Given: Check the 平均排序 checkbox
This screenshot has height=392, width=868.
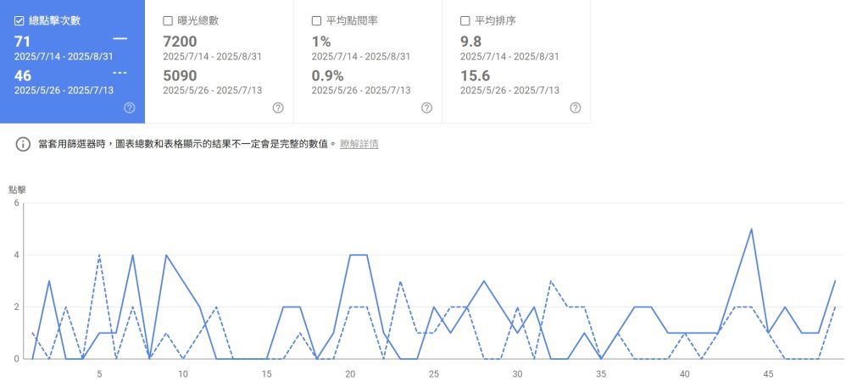Looking at the screenshot, I should [x=465, y=20].
